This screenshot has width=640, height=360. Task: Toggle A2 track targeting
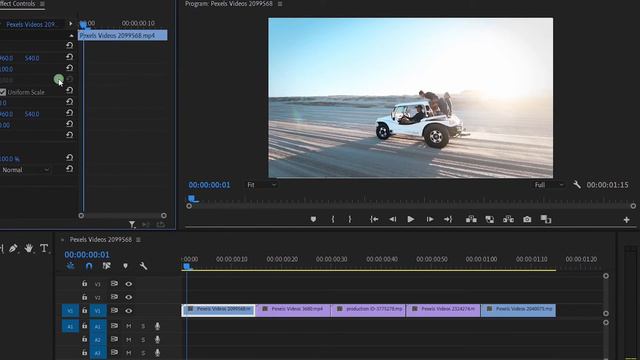coord(98,340)
